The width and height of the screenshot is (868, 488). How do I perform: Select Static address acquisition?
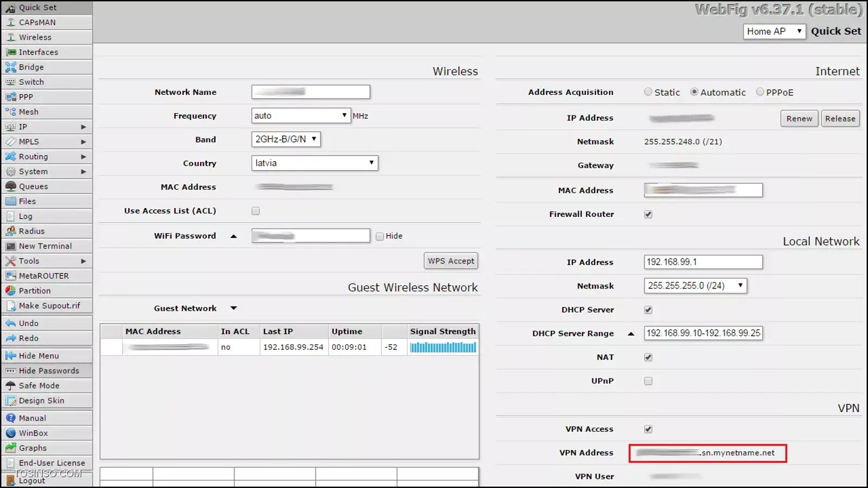(x=648, y=92)
